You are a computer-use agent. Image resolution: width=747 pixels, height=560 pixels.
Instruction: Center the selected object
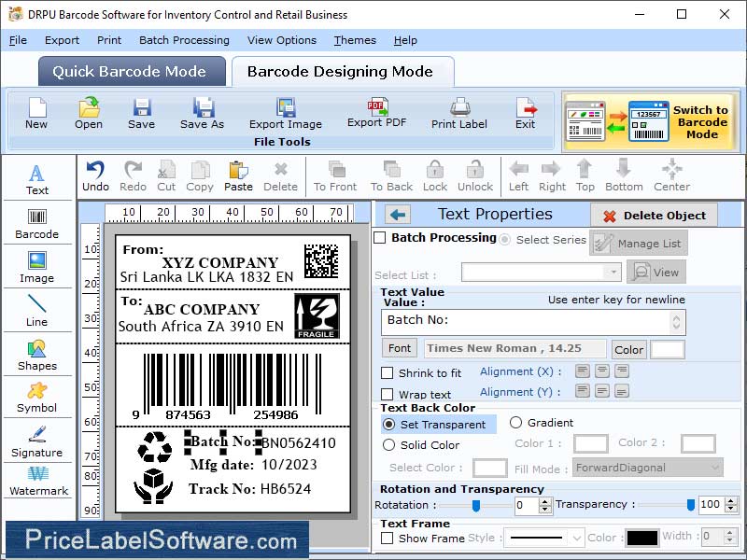pos(671,176)
